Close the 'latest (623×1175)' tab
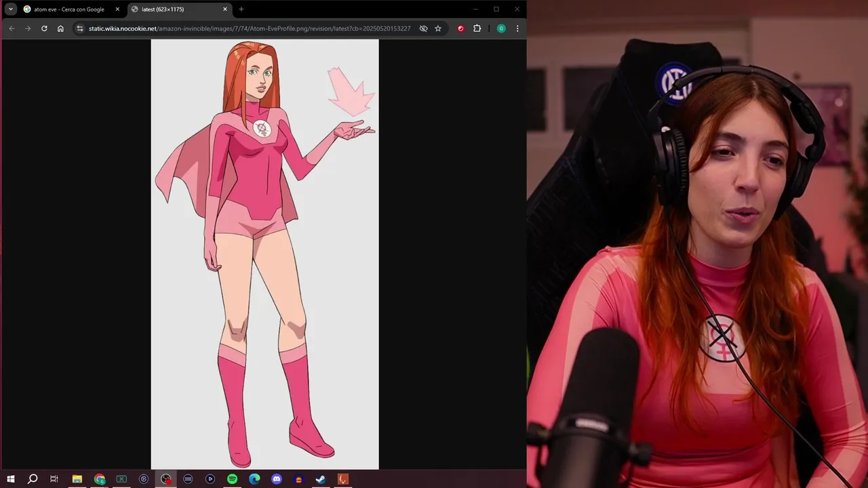Viewport: 868px width, 488px height. pyautogui.click(x=225, y=9)
